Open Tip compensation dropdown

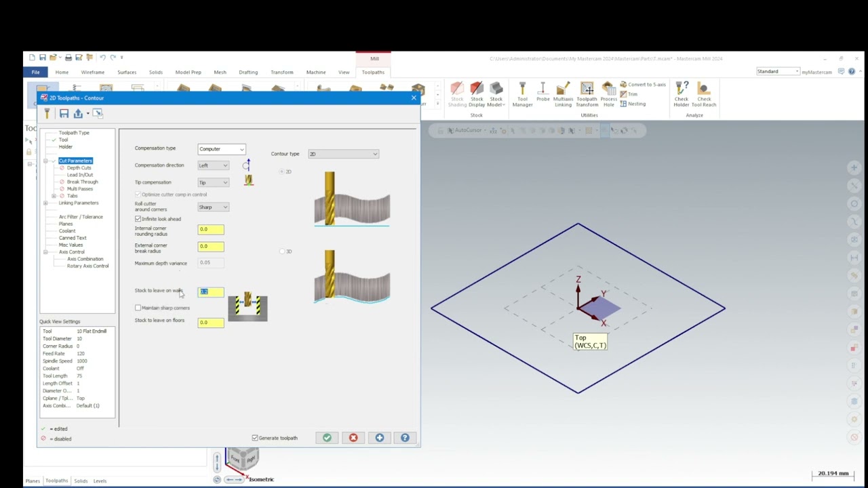click(214, 182)
